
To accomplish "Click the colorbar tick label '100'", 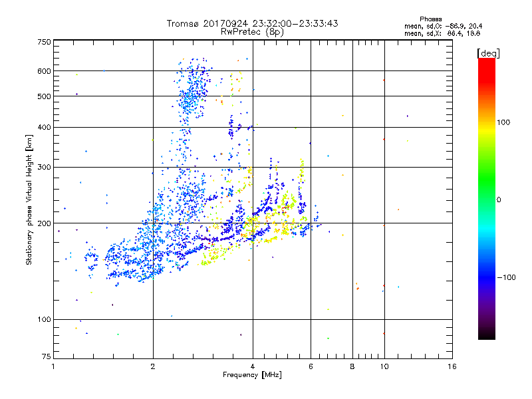I will 503,122.
